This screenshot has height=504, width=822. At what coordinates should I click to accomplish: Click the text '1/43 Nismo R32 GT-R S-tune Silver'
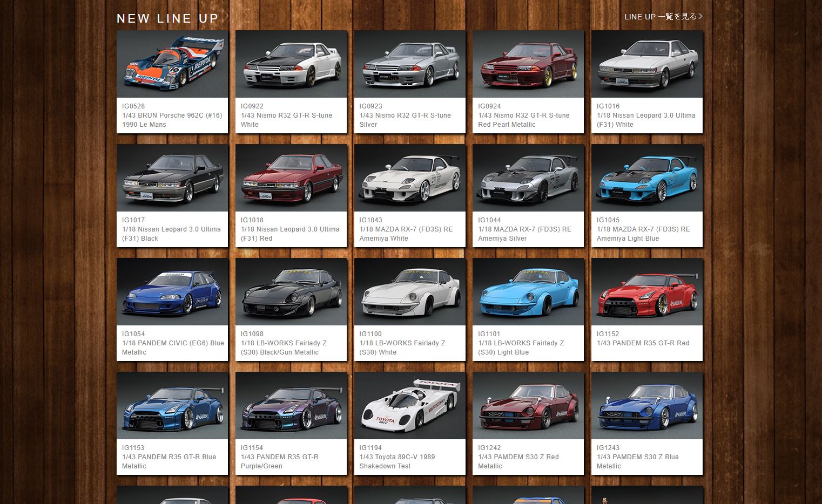405,120
